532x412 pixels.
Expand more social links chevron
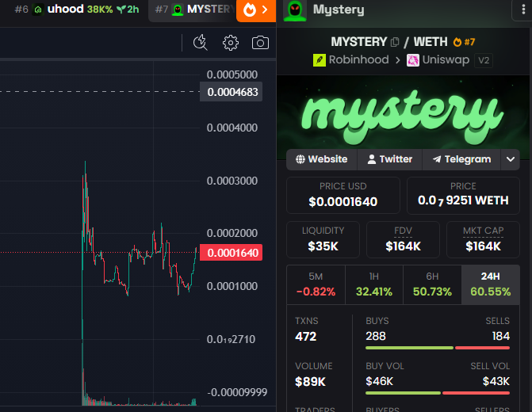click(511, 159)
